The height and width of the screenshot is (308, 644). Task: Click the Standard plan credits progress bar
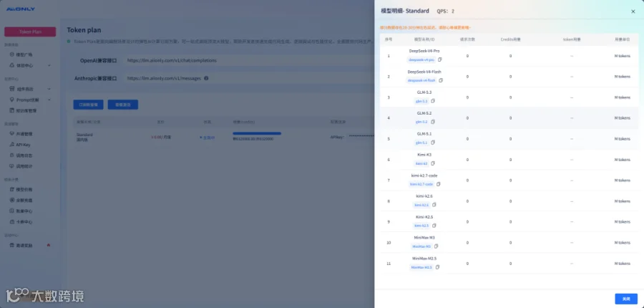click(257, 133)
